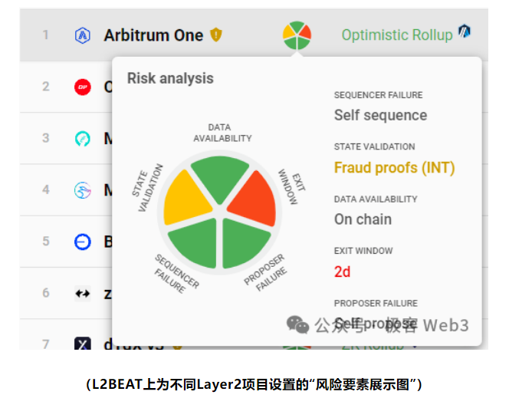The width and height of the screenshot is (532, 408).
Task: Click the red 2d exit window value
Action: [342, 271]
